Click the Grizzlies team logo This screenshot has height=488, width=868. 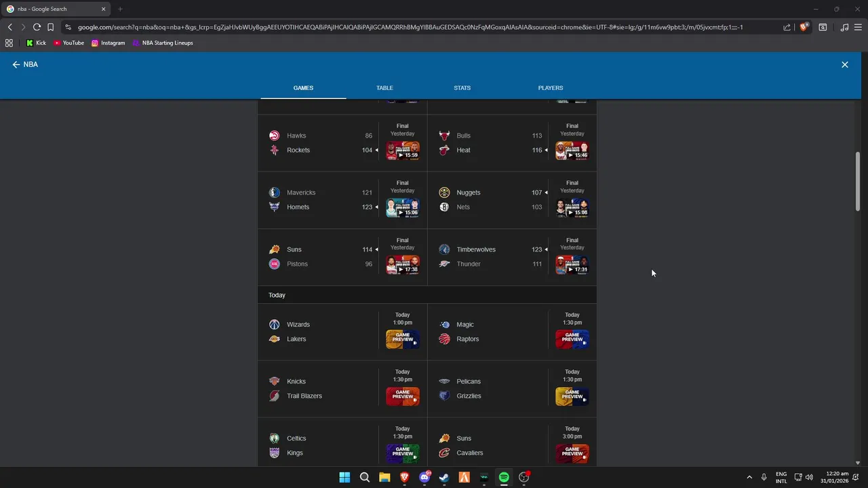(x=444, y=396)
